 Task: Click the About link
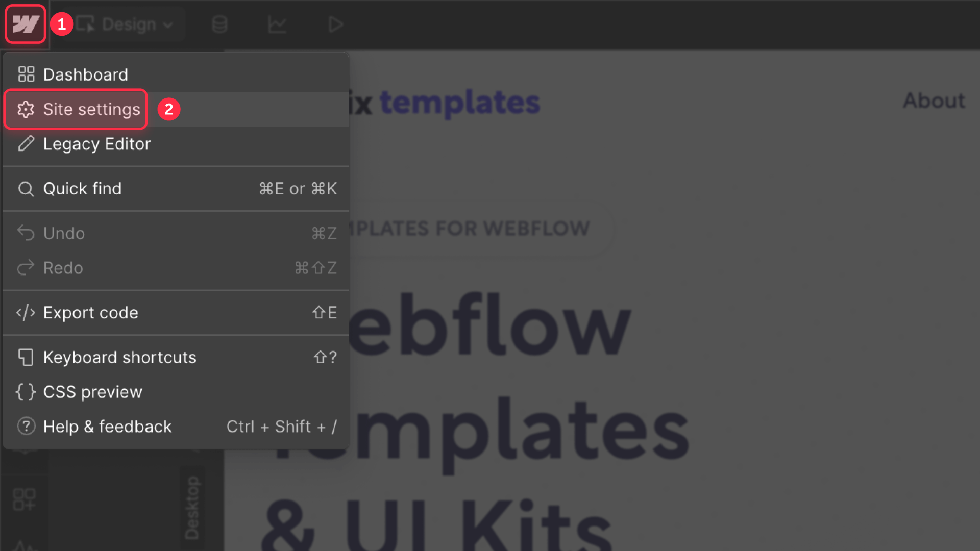pos(933,101)
